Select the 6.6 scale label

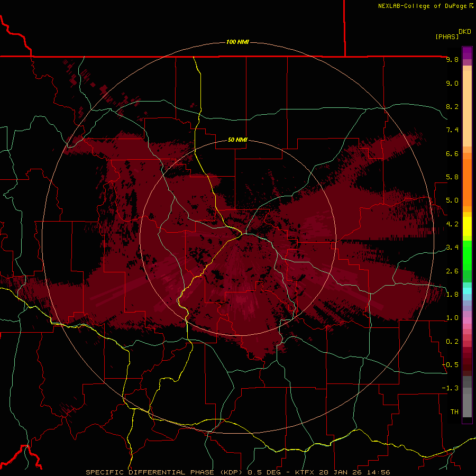point(452,153)
